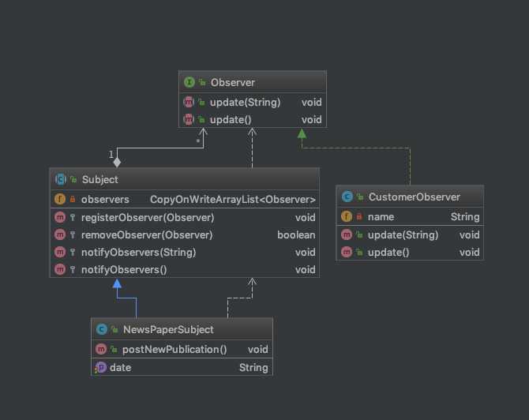Select update() in CustomerObserver
This screenshot has width=529, height=420.
388,253
